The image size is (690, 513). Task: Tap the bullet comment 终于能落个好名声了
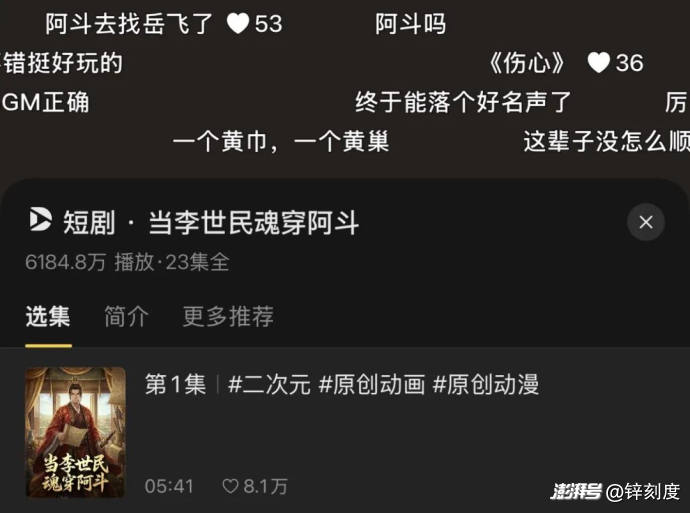463,102
